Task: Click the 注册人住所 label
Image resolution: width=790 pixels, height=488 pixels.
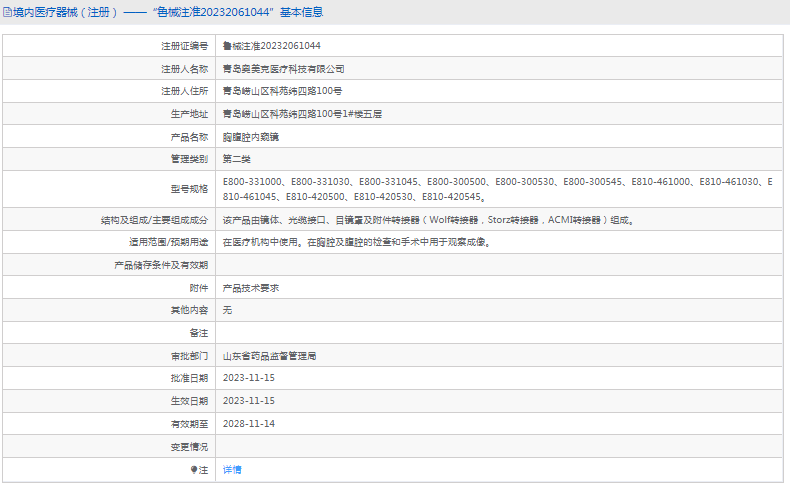Action: (184, 91)
